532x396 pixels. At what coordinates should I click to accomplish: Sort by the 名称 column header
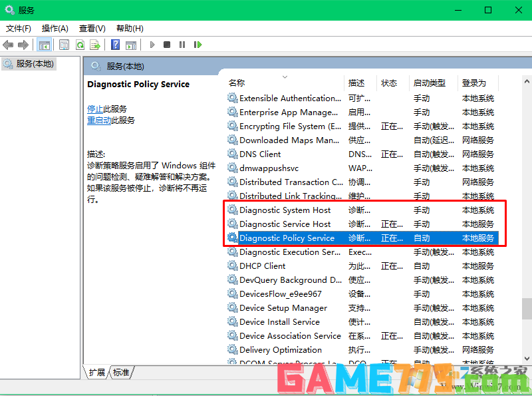pos(285,83)
